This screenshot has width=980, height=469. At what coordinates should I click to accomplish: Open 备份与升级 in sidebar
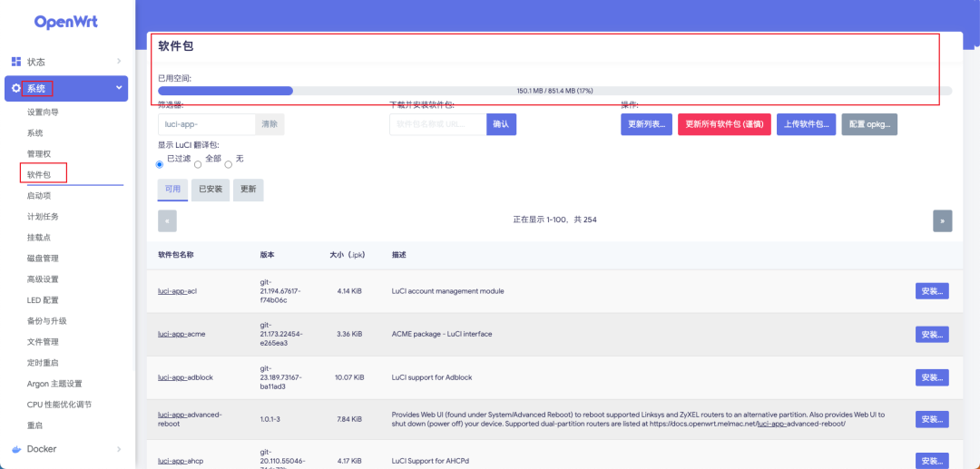point(47,321)
